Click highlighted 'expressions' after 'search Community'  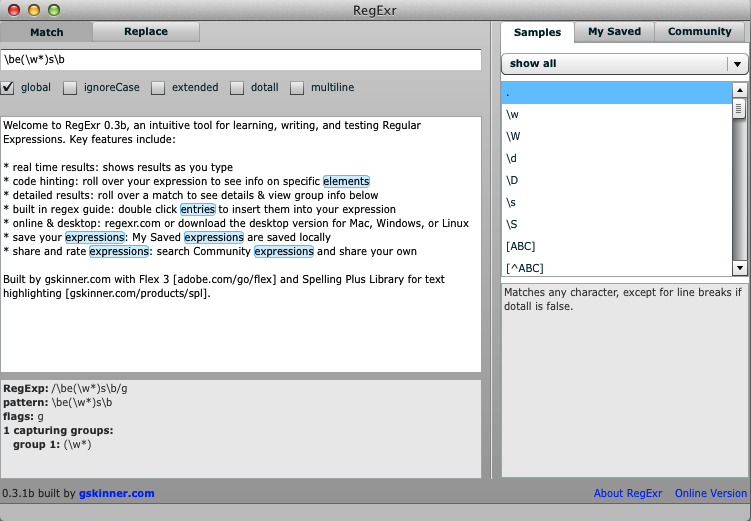[x=284, y=251]
